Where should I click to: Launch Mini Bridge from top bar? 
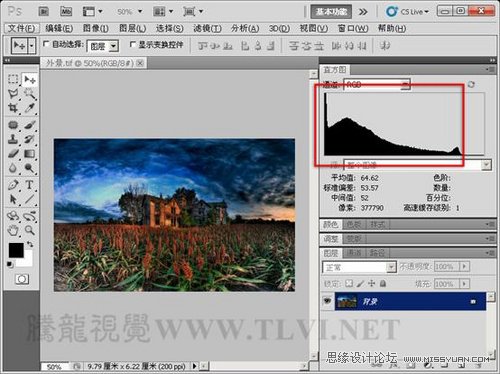pyautogui.click(x=66, y=12)
